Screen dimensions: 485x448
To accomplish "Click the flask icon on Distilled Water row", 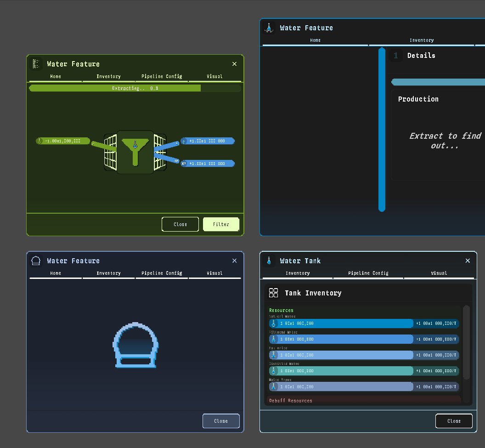I will [x=273, y=371].
